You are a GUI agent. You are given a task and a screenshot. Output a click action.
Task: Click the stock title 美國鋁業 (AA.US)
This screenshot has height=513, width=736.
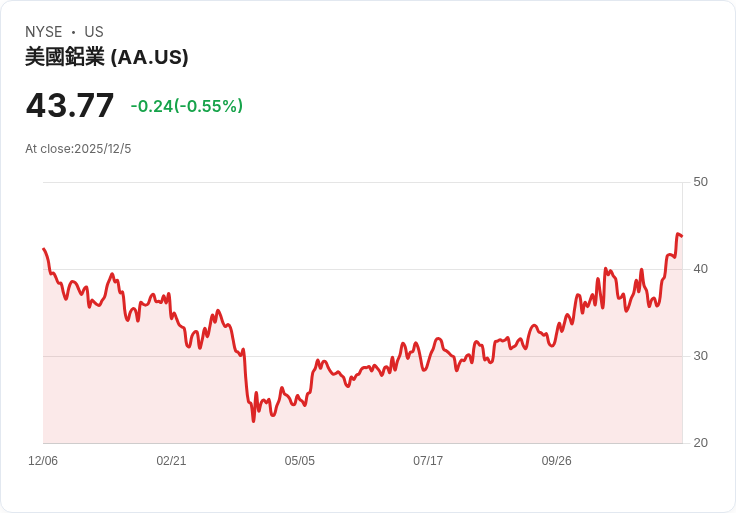pyautogui.click(x=107, y=57)
